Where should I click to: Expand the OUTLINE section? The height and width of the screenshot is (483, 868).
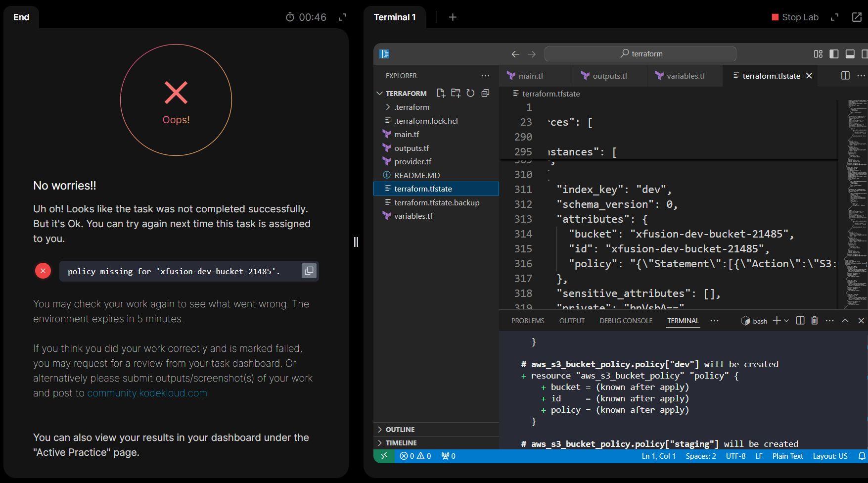(x=400, y=430)
